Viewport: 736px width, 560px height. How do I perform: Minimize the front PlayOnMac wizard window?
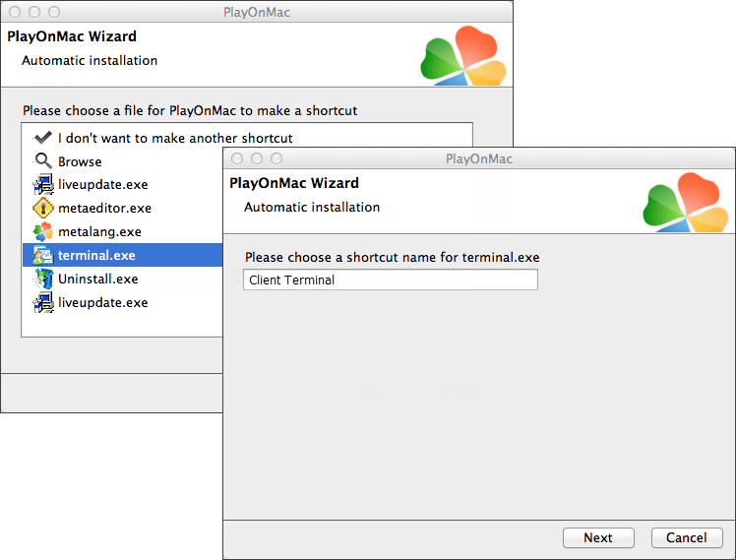257,158
